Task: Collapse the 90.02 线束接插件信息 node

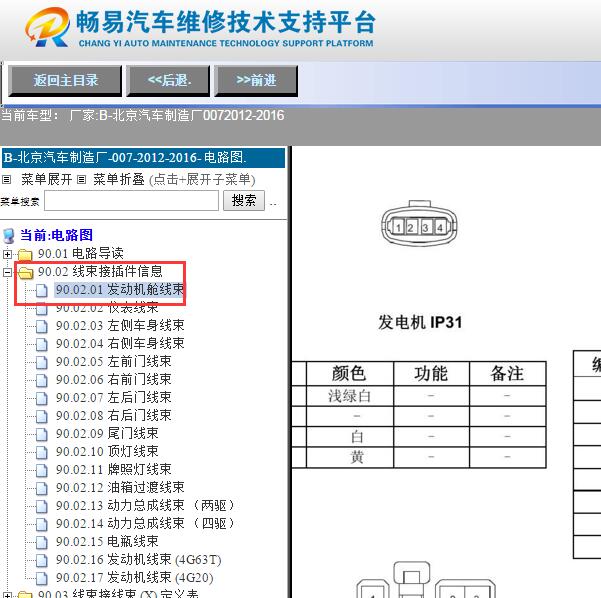Action: tap(7, 272)
